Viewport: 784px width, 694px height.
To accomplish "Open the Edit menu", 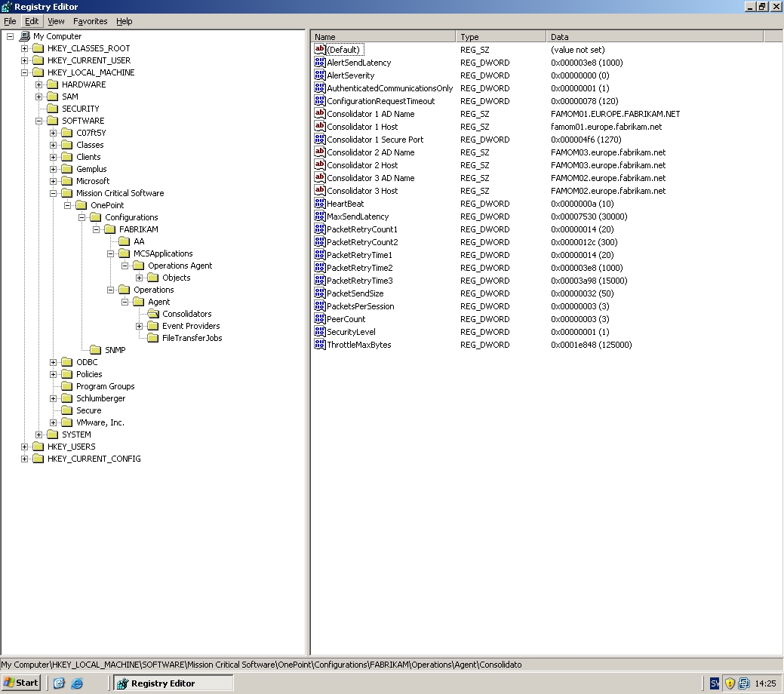I will 32,21.
